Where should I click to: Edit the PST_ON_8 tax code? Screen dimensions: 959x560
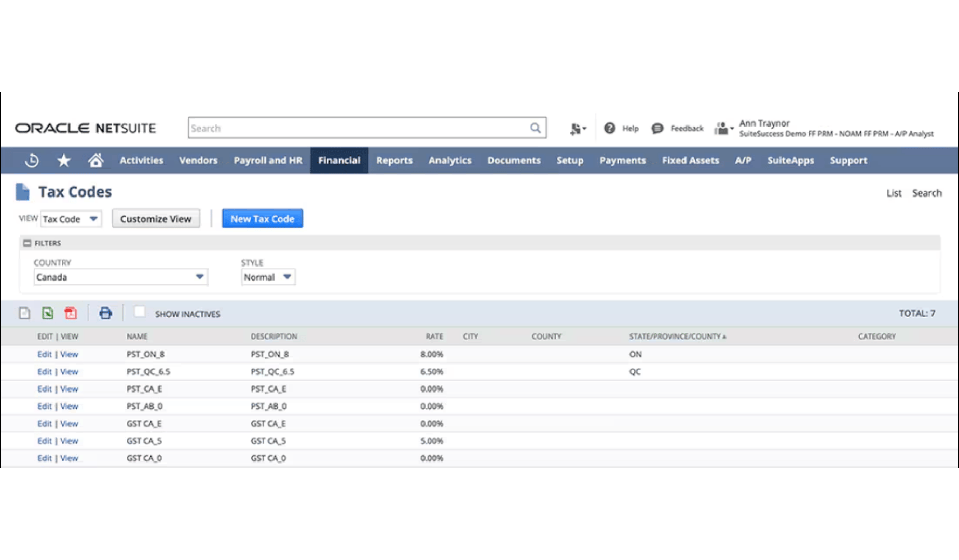pos(44,354)
